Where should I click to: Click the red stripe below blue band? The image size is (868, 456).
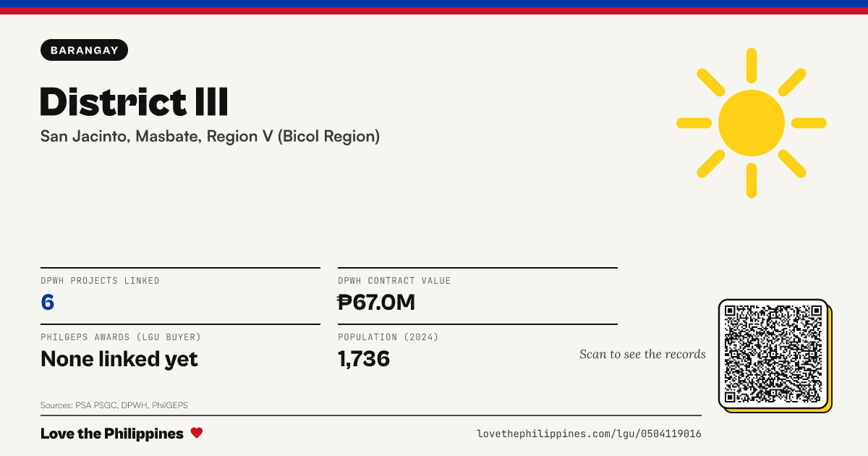(434, 11)
